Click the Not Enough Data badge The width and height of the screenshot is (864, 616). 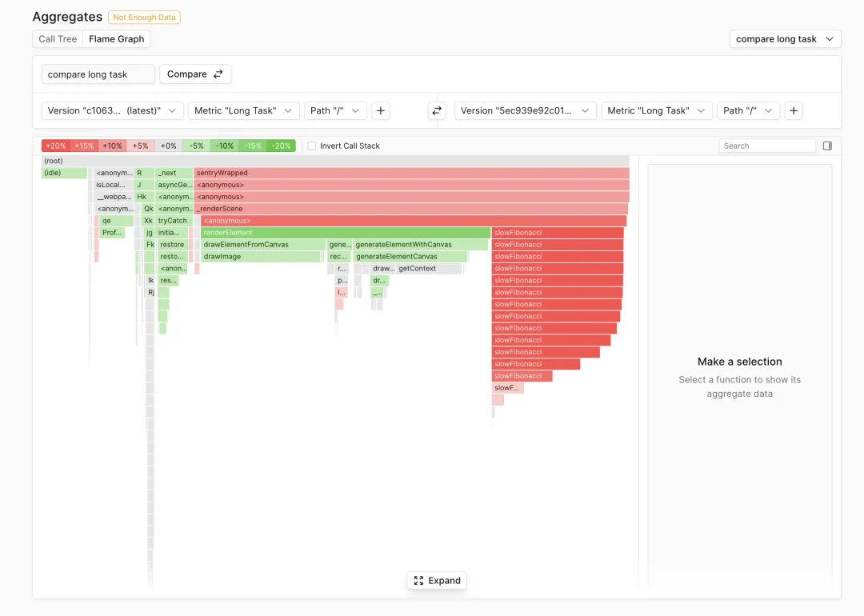click(x=144, y=17)
